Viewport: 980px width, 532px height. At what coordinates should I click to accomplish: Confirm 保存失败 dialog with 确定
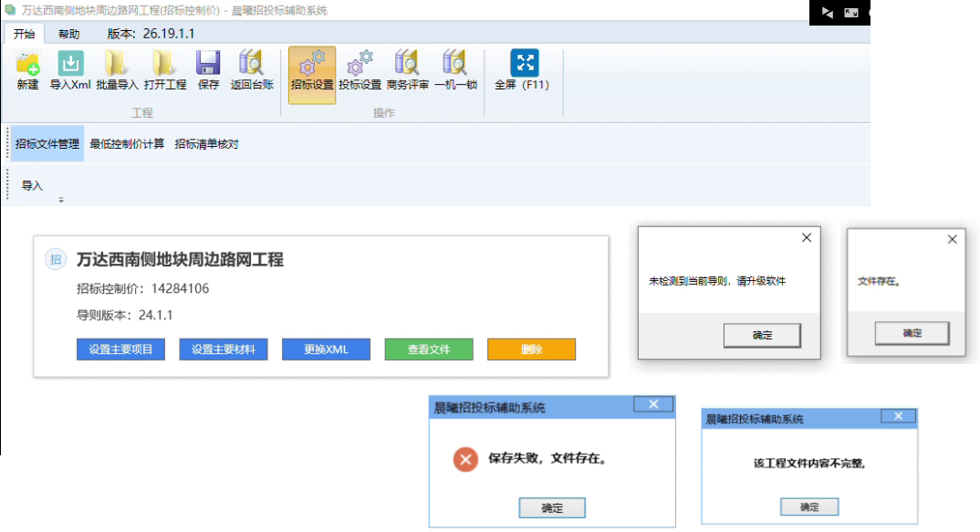tap(552, 507)
